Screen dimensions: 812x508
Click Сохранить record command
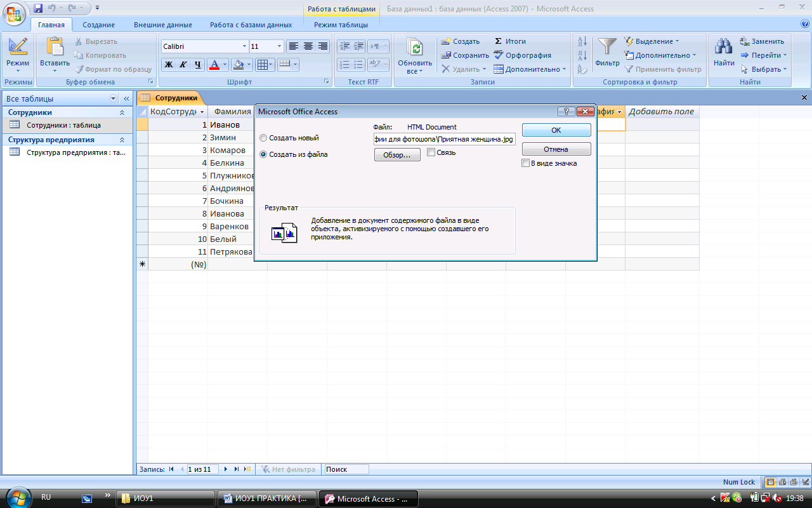click(465, 55)
